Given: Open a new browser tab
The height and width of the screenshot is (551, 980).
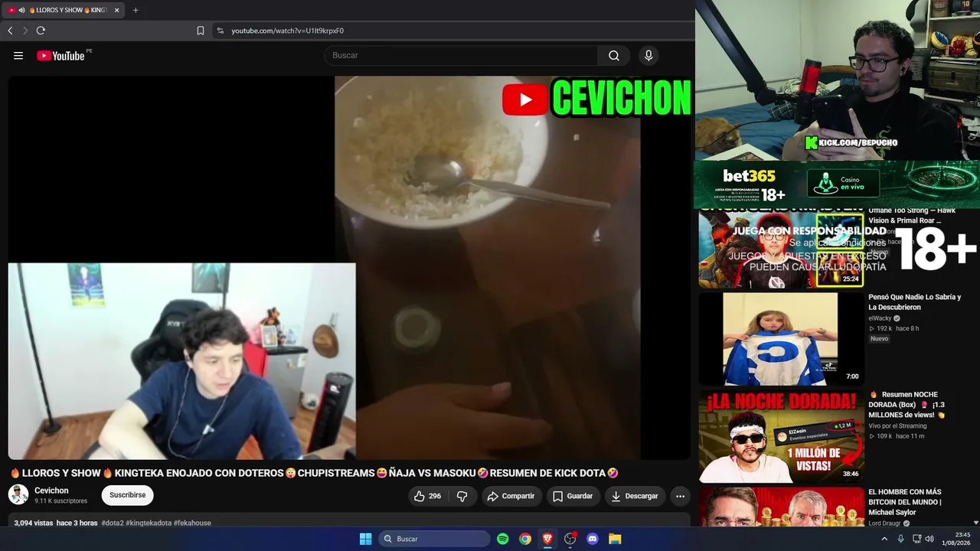Looking at the screenshot, I should point(136,10).
